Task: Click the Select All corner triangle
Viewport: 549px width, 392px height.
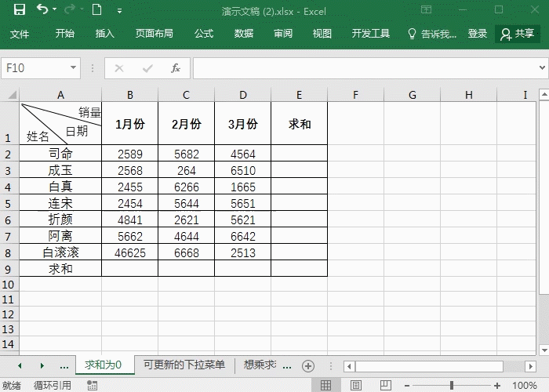Action: coord(10,95)
